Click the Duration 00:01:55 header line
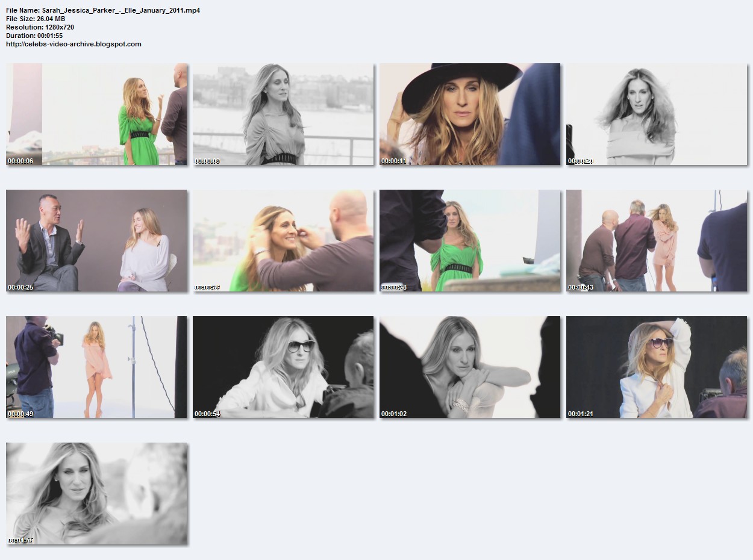The image size is (753, 560). [x=34, y=36]
